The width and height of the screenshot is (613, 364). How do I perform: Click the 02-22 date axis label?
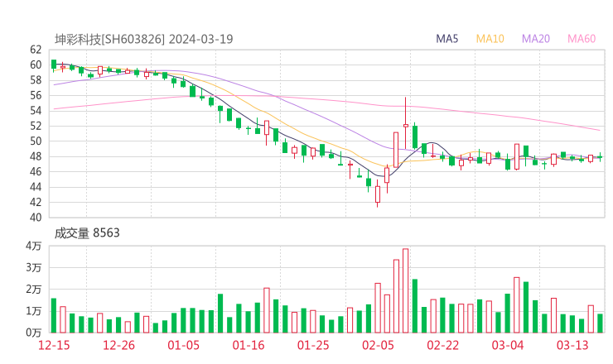(442, 345)
